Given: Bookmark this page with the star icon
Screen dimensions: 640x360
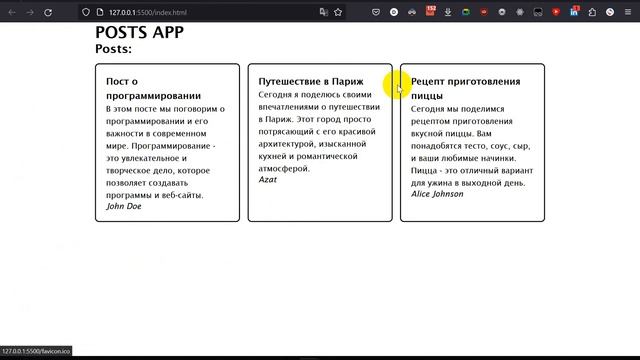Looking at the screenshot, I should click(338, 12).
